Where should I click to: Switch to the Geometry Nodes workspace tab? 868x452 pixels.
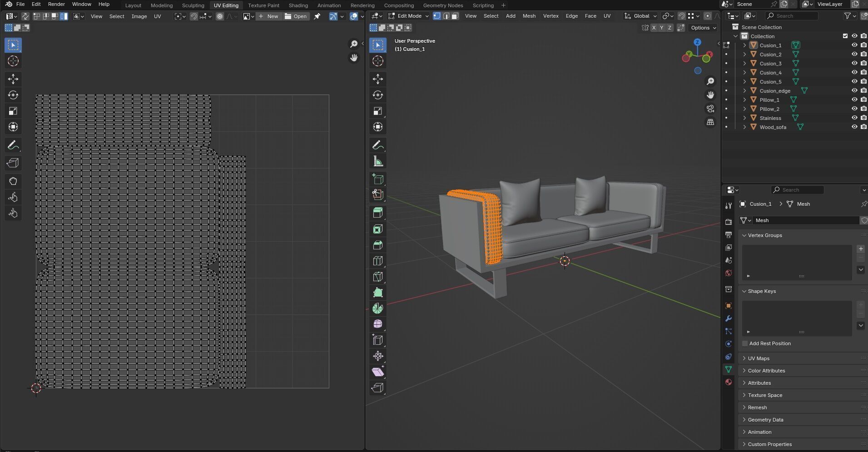[x=443, y=5]
